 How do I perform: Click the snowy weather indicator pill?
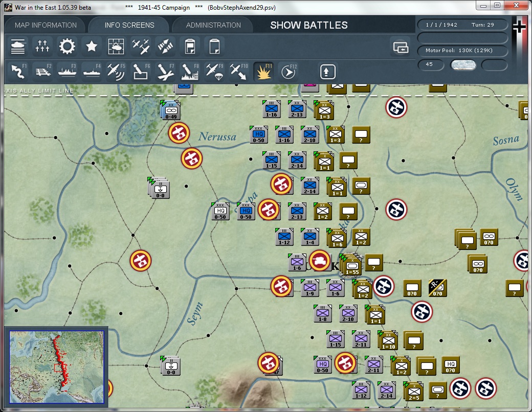[463, 65]
